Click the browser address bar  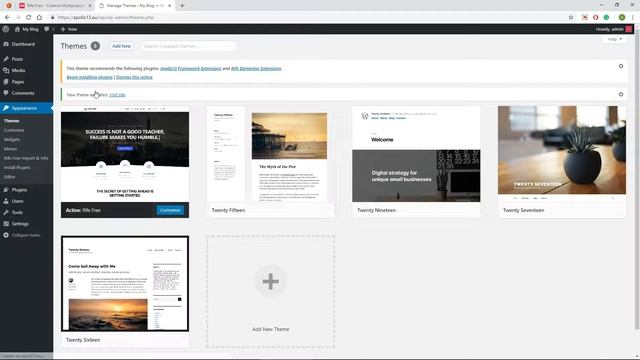pos(306,18)
